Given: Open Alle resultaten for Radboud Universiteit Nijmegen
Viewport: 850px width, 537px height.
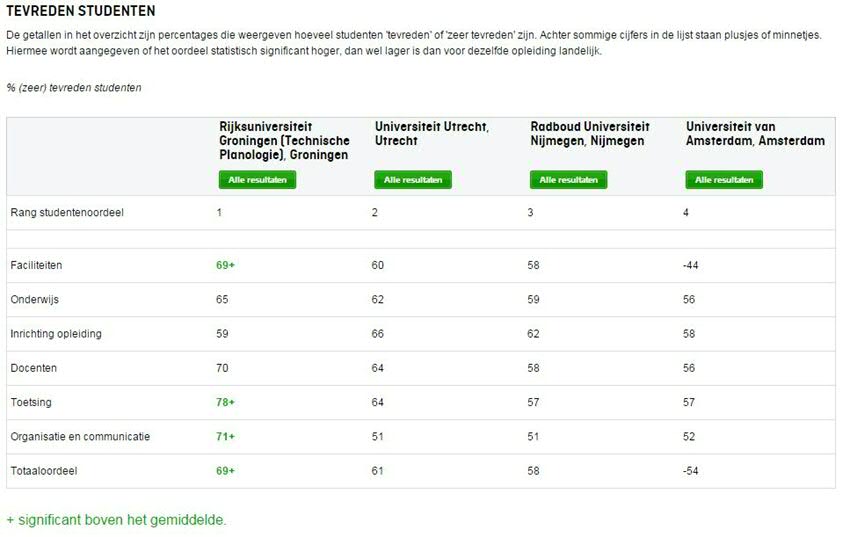Looking at the screenshot, I should coord(569,180).
